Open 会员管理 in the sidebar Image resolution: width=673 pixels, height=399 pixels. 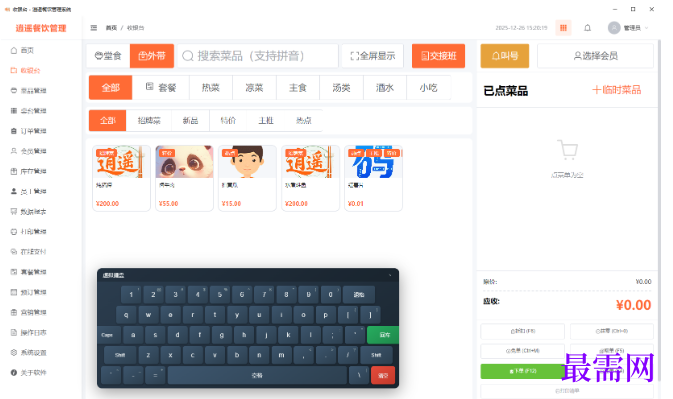click(28, 151)
